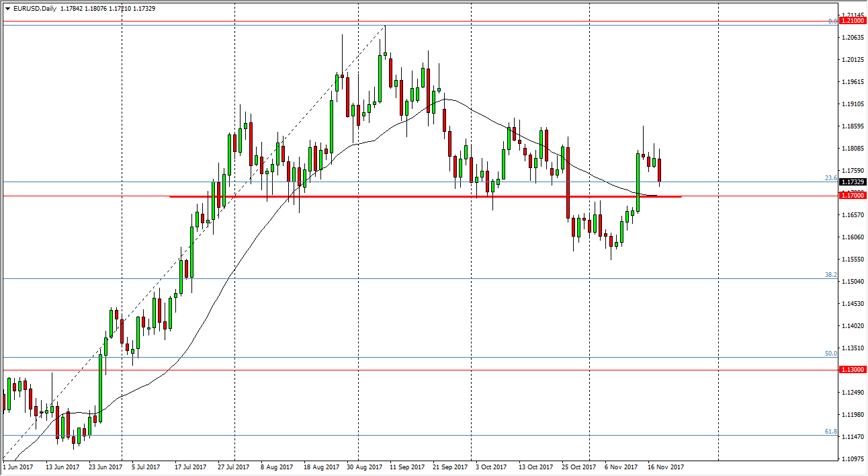
Task: Expand the EURUSD,Daily symbol dropdown arrow
Action: click(7, 9)
